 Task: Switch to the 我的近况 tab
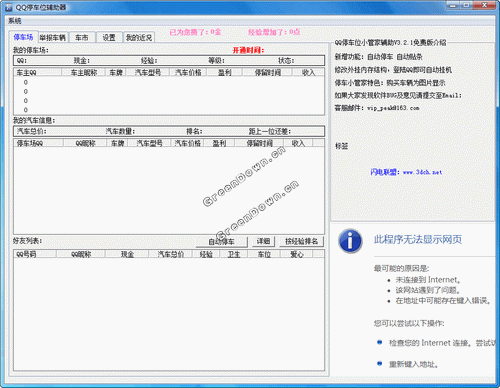[139, 38]
